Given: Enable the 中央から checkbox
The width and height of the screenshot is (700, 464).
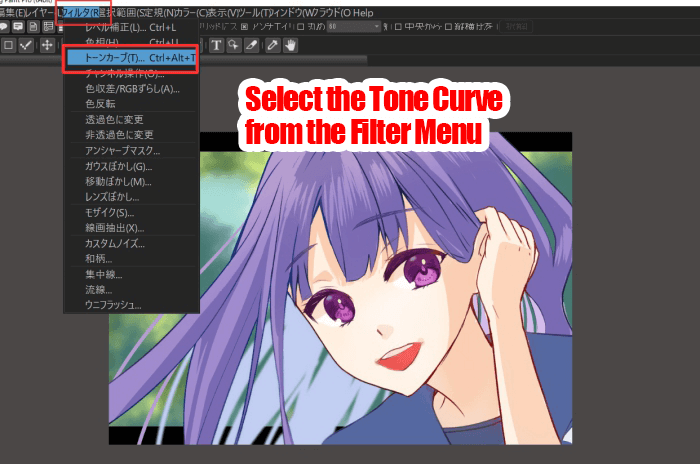Looking at the screenshot, I should (398, 27).
